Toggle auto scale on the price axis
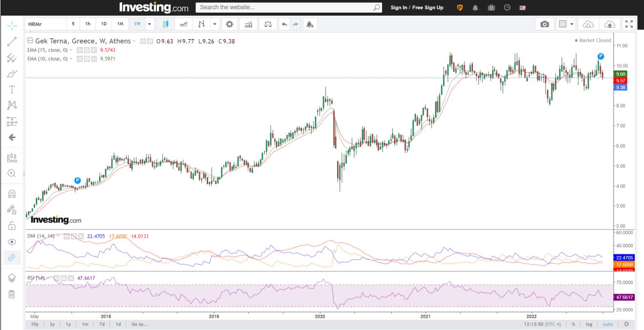Viewport: 644px width, 330px height. (x=607, y=324)
